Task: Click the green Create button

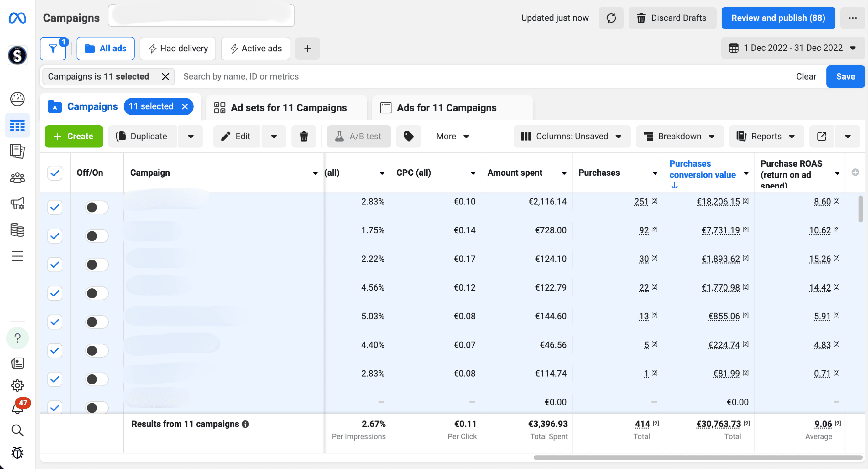Action: click(x=74, y=137)
